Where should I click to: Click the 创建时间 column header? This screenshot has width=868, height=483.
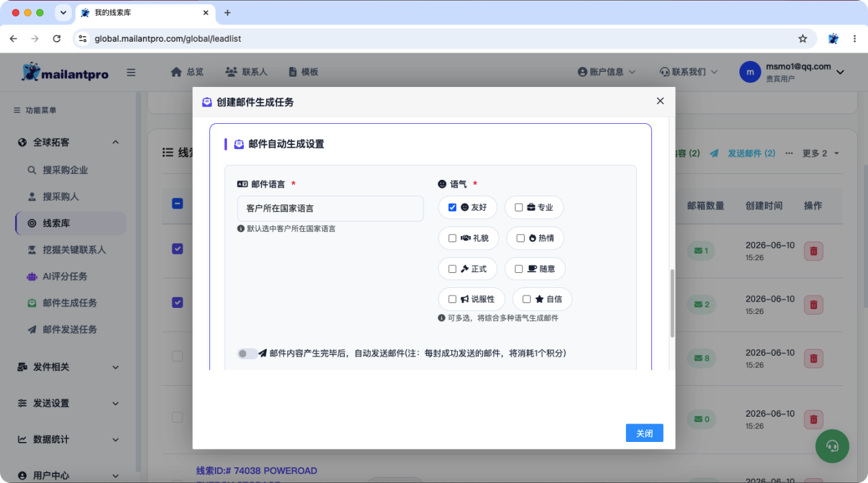click(764, 205)
